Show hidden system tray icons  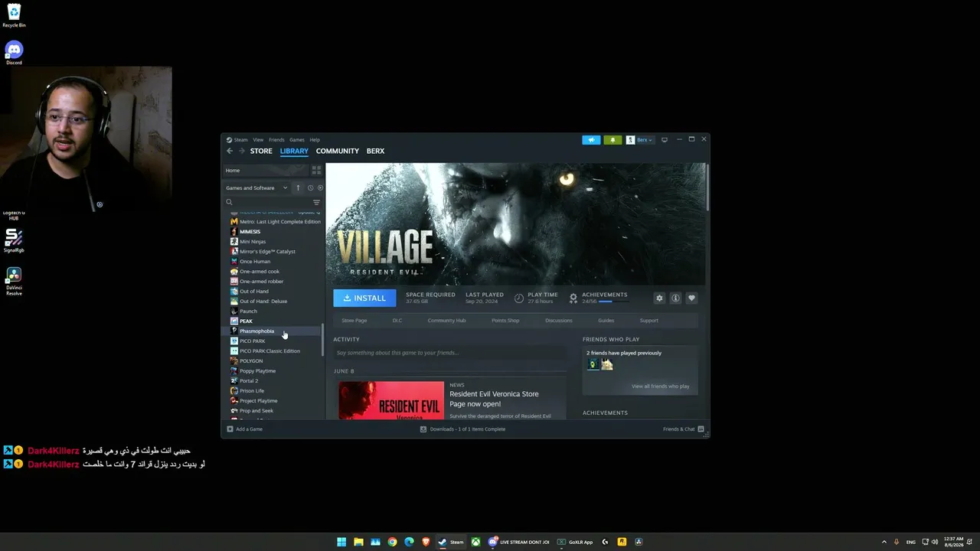(884, 542)
